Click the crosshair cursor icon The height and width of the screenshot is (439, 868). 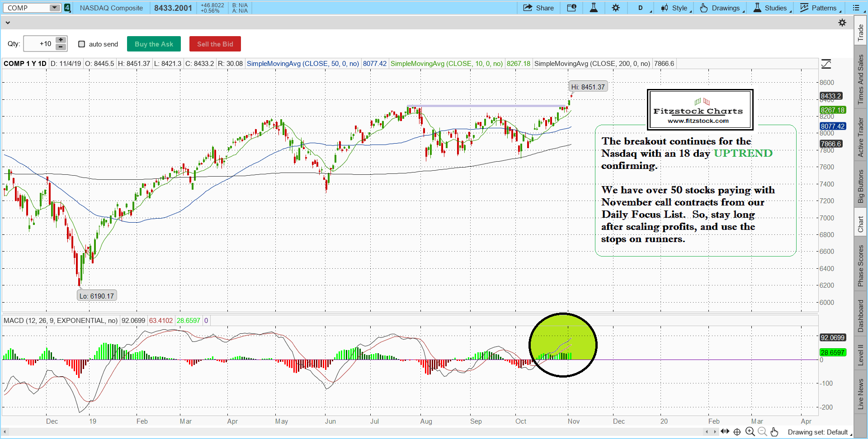(737, 432)
